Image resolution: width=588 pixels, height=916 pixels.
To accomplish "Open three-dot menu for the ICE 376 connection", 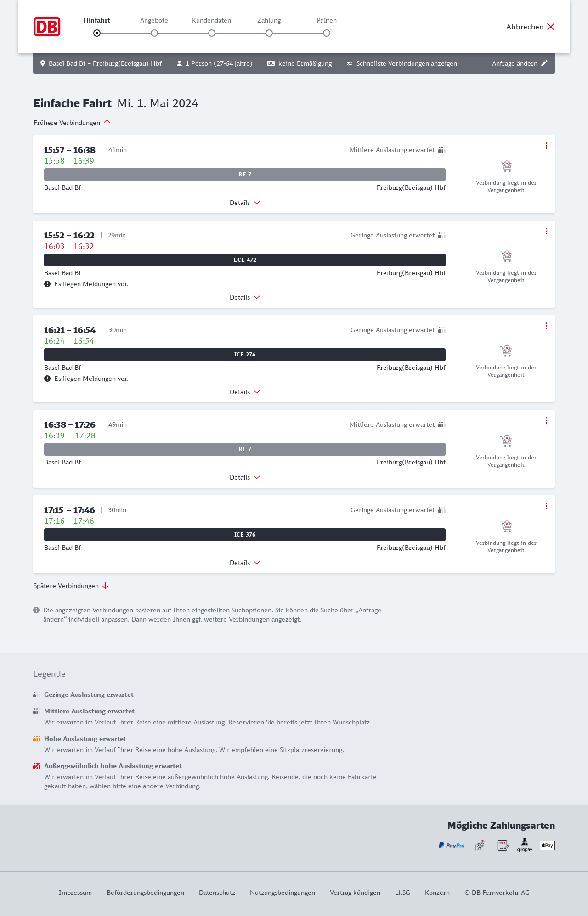I will coord(546,506).
